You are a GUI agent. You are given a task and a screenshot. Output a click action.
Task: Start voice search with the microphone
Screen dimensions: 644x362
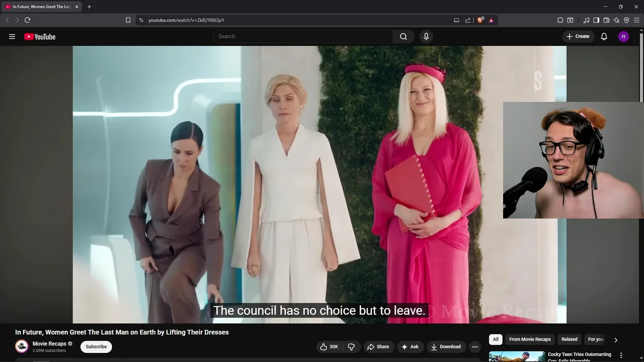click(426, 36)
